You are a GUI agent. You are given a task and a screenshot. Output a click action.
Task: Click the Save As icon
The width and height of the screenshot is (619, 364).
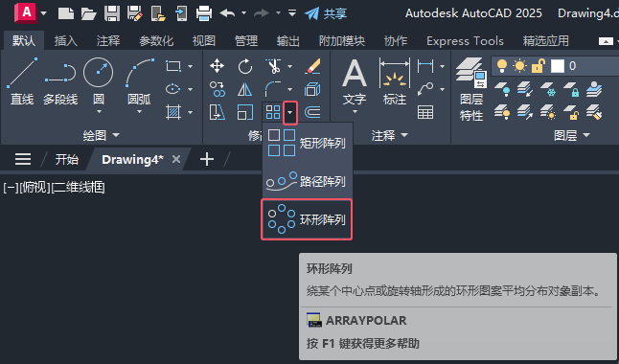point(134,13)
